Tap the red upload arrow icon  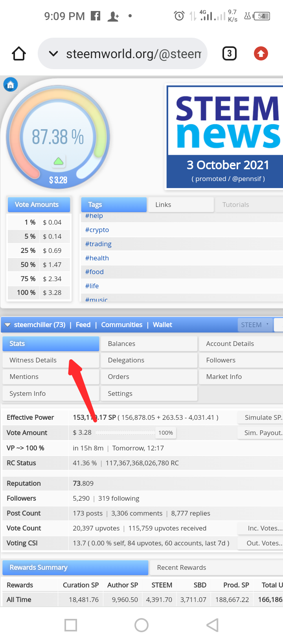point(261,53)
